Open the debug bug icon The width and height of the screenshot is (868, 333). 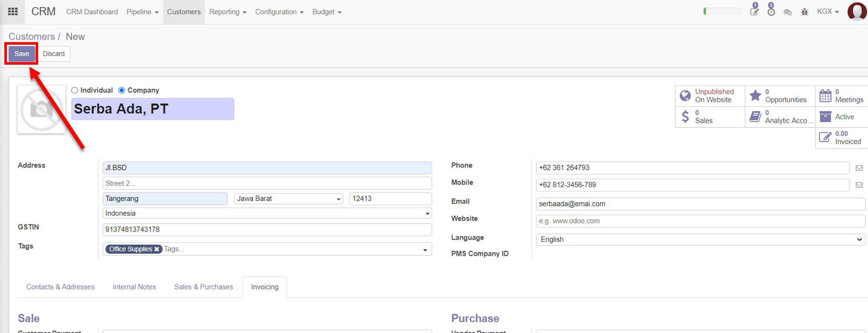tap(805, 12)
